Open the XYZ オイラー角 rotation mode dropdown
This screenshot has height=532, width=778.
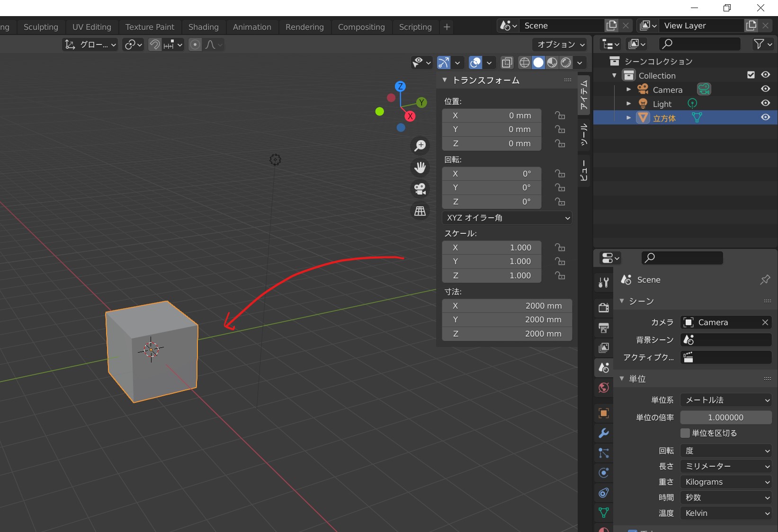click(507, 218)
